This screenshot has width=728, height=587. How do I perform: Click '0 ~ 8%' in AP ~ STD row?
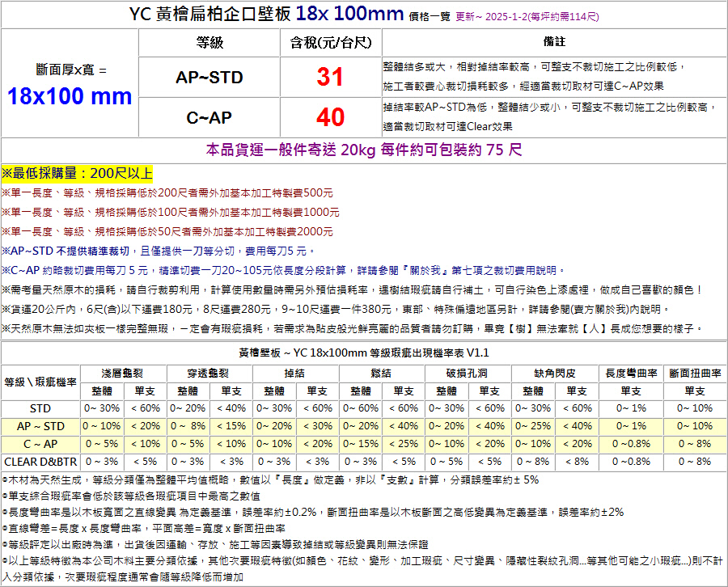[188, 426]
